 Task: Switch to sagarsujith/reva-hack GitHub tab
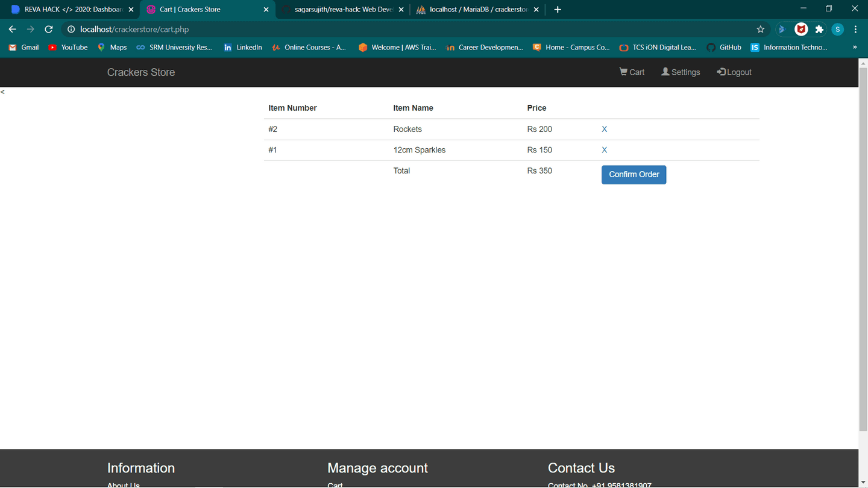point(342,10)
